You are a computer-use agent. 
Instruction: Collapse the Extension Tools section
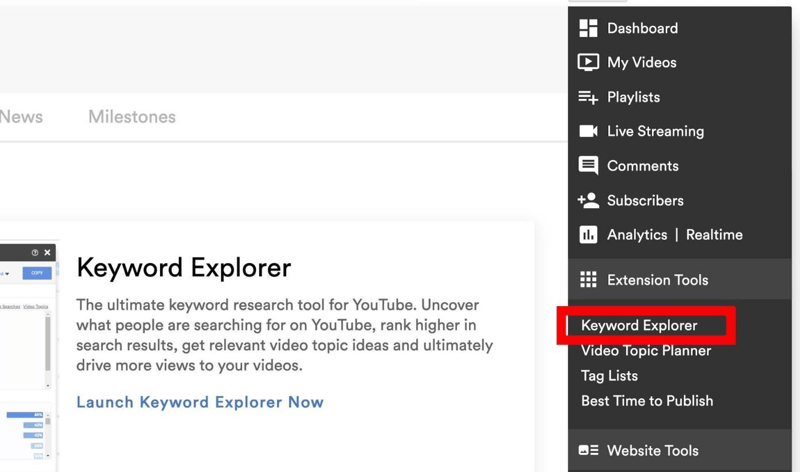680,279
